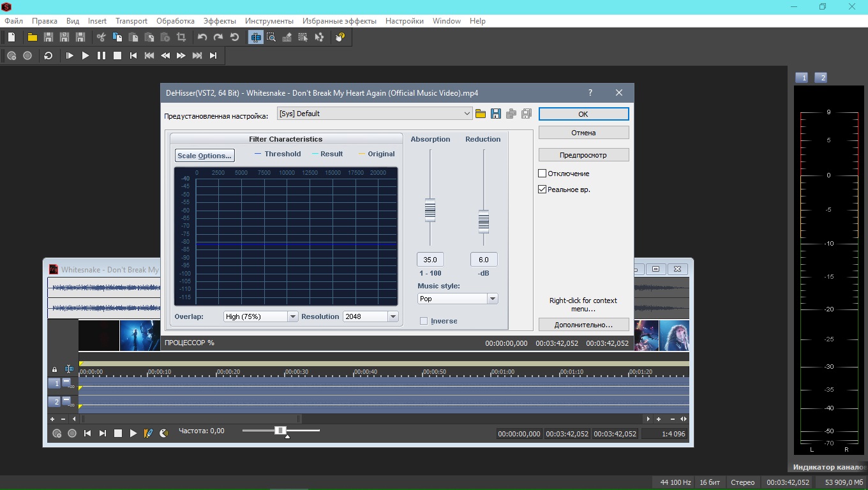
Task: Click the loop playback icon in transport bar
Action: pyautogui.click(x=48, y=56)
